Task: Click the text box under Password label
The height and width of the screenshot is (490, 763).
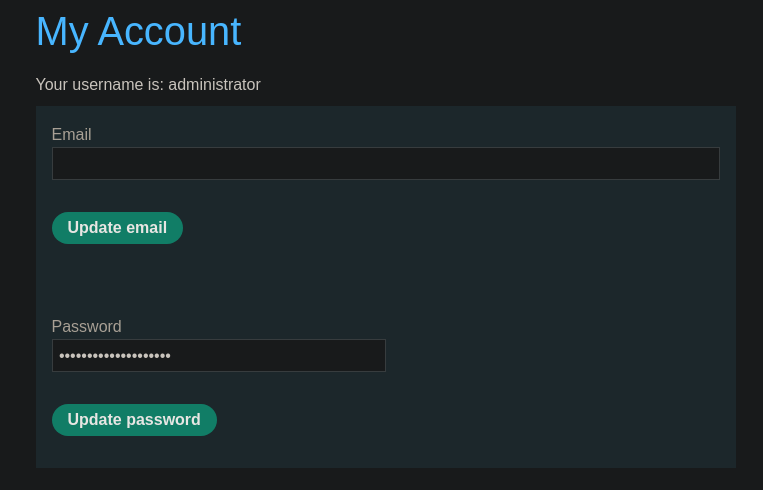Action: tap(218, 356)
